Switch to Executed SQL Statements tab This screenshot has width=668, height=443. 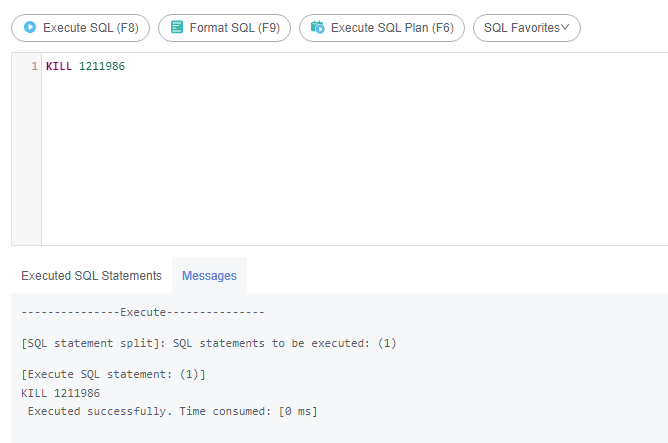coord(92,276)
